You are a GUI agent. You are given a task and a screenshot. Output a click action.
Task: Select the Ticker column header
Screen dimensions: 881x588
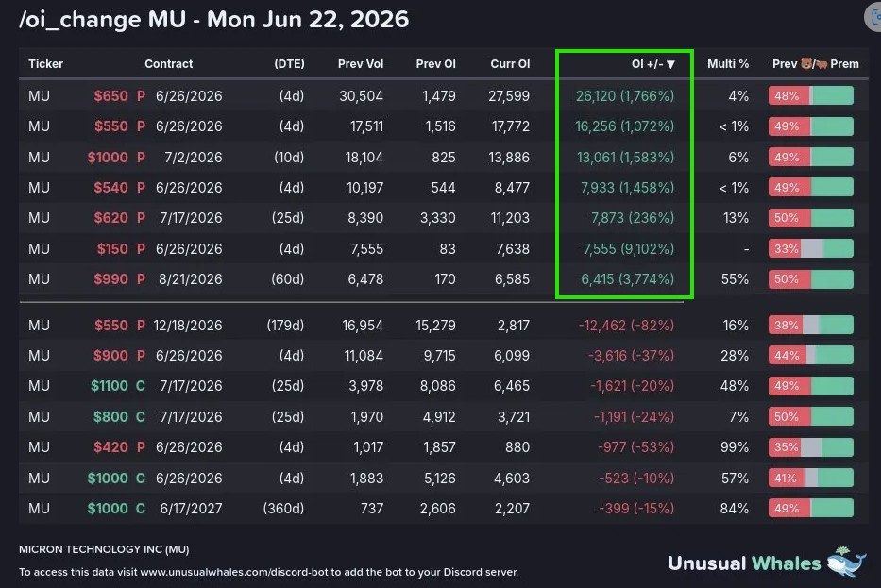45,64
